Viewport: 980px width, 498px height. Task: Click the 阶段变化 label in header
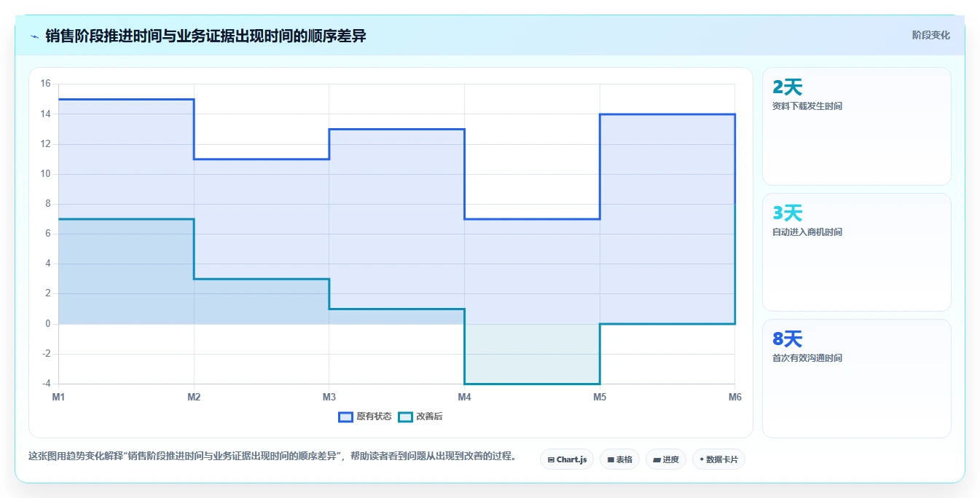click(x=930, y=35)
